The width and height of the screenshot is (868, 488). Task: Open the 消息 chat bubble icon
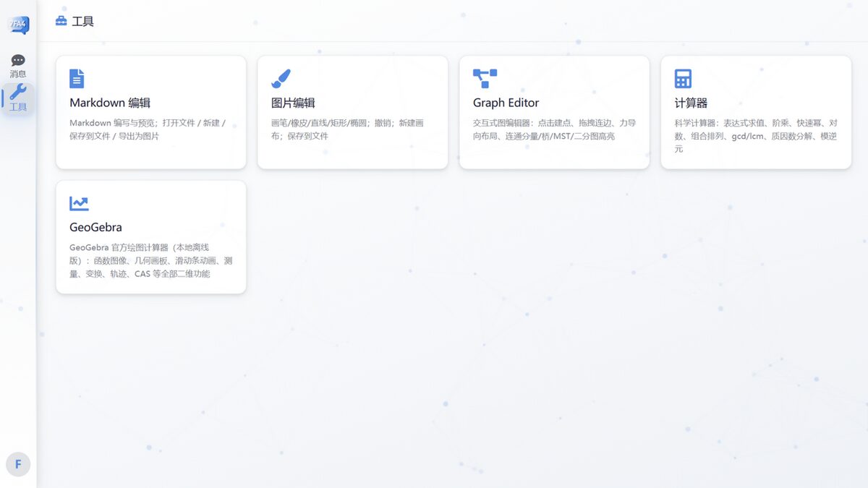coord(18,60)
